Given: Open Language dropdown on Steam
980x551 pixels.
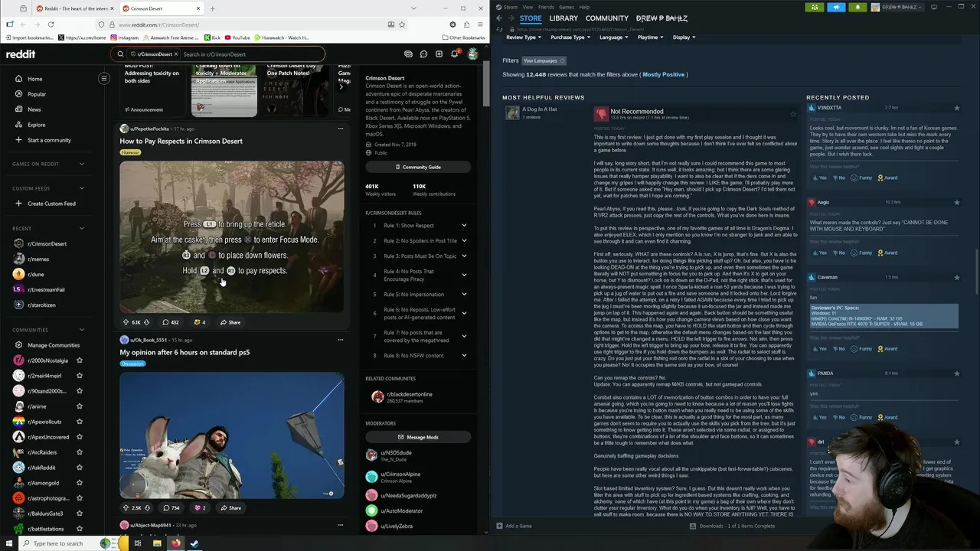Looking at the screenshot, I should tap(614, 37).
